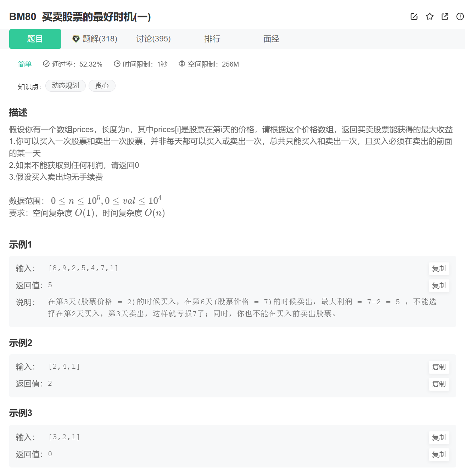Switch to the 讨论(395) discussion tab
Image resolution: width=465 pixels, height=476 pixels.
pyautogui.click(x=153, y=39)
